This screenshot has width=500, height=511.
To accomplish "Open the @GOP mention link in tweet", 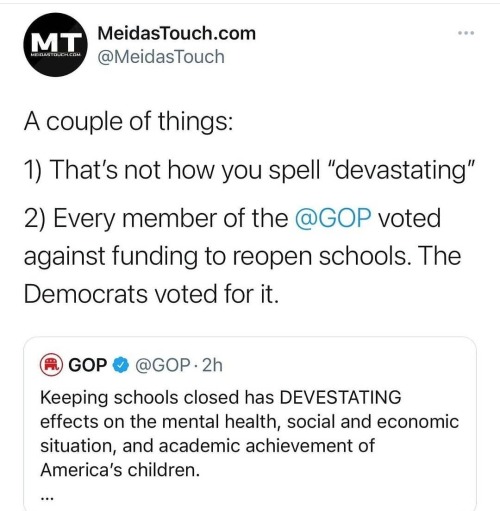I will 333,218.
